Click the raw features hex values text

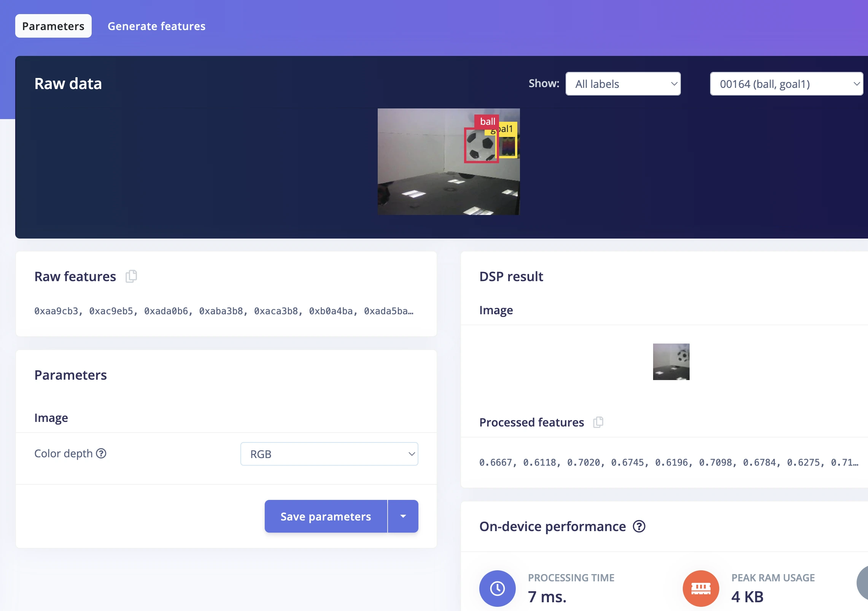pyautogui.click(x=224, y=311)
